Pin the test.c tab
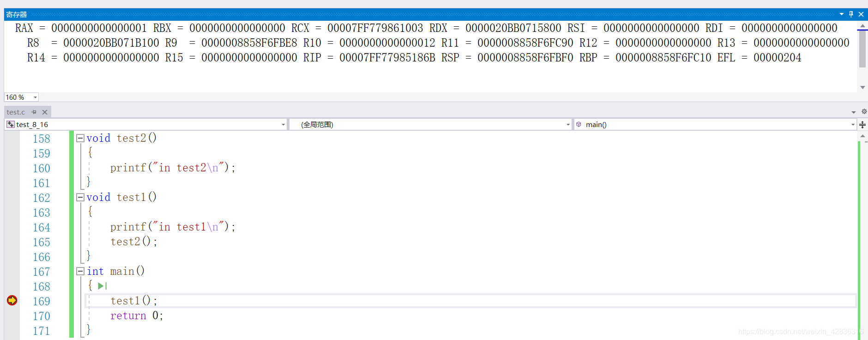Screen dimensions: 868x340 click(34, 112)
